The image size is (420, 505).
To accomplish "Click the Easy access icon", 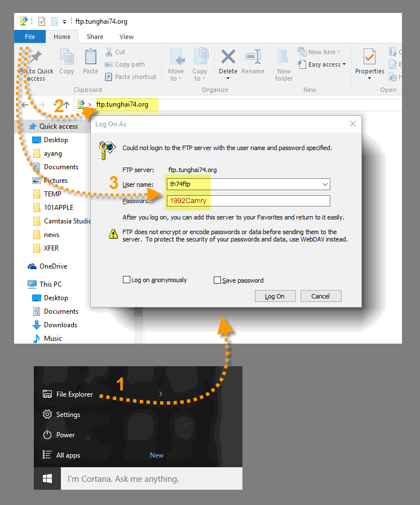I will pos(302,64).
